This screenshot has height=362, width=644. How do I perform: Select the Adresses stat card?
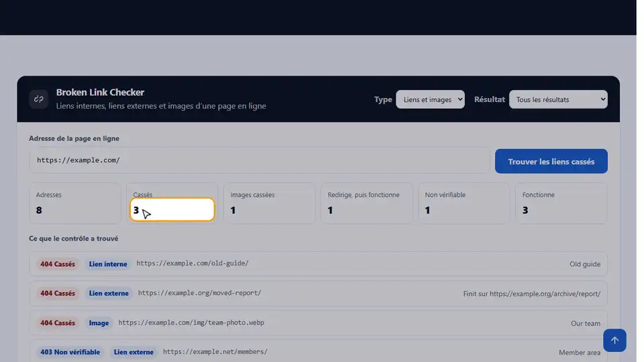click(75, 203)
